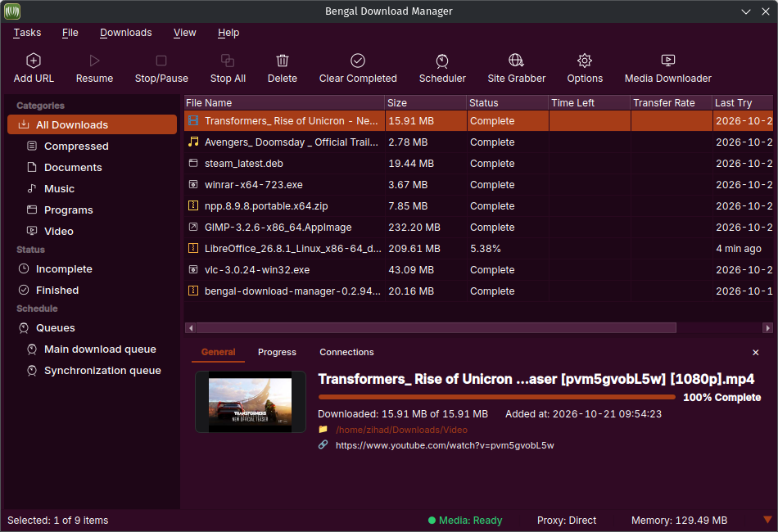This screenshot has height=532, width=778.
Task: Open the View menu
Action: (184, 33)
